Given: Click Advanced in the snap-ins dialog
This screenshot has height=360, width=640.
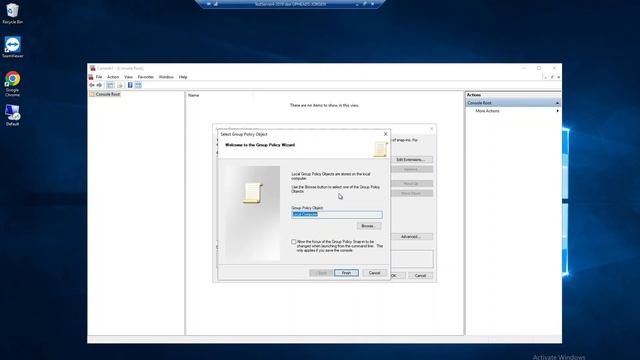Looking at the screenshot, I should tap(411, 237).
